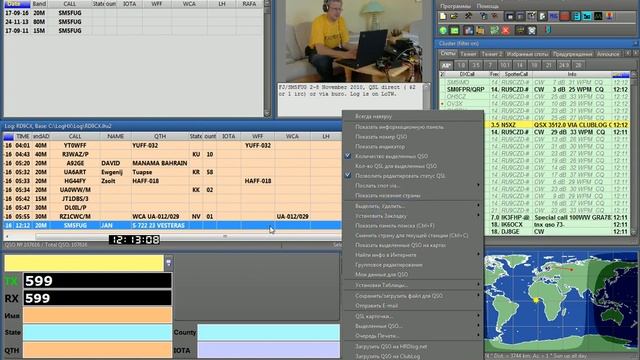The image size is (640, 360).
Task: Click the new document toolbar icon
Action: point(443,17)
